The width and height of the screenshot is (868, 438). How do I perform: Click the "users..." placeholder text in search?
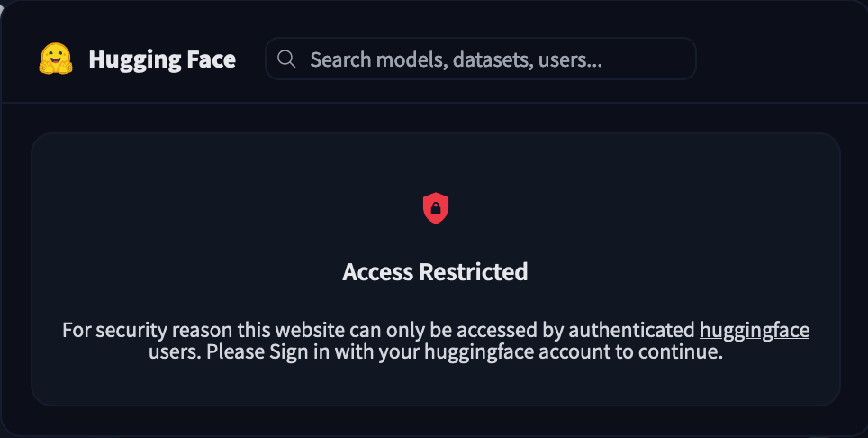coord(570,60)
